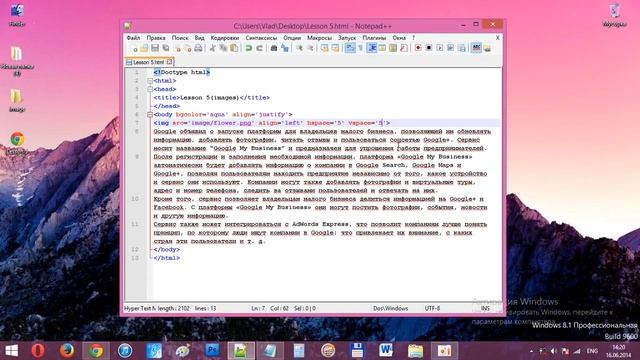Click Dos\Windows line ending status

(x=391, y=308)
